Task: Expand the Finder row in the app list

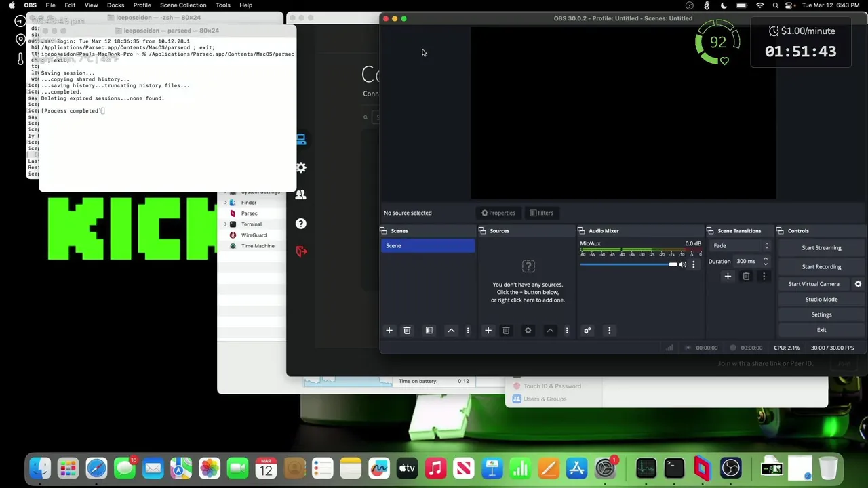Action: [x=225, y=203]
